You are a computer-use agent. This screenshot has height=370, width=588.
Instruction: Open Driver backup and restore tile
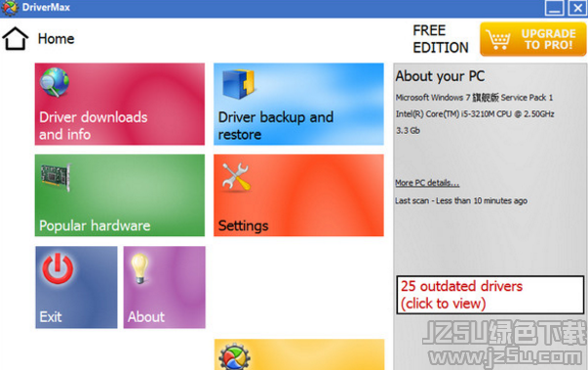click(x=298, y=103)
